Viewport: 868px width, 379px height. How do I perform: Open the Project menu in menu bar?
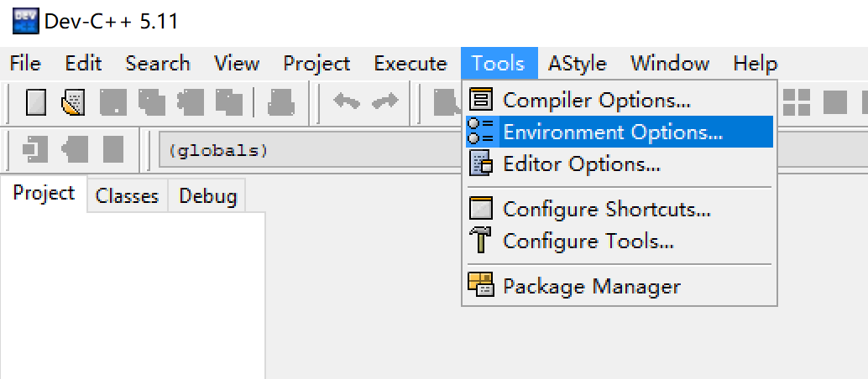(x=316, y=63)
